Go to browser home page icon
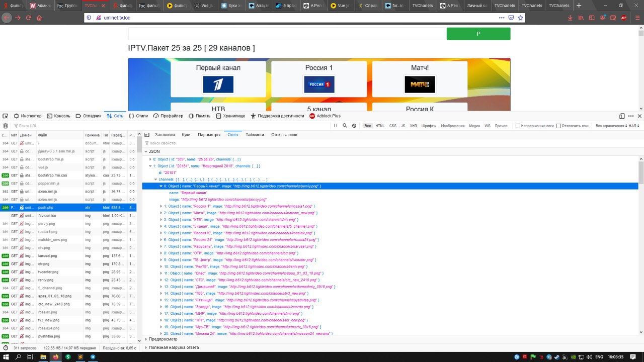644x362 pixels. point(39,18)
